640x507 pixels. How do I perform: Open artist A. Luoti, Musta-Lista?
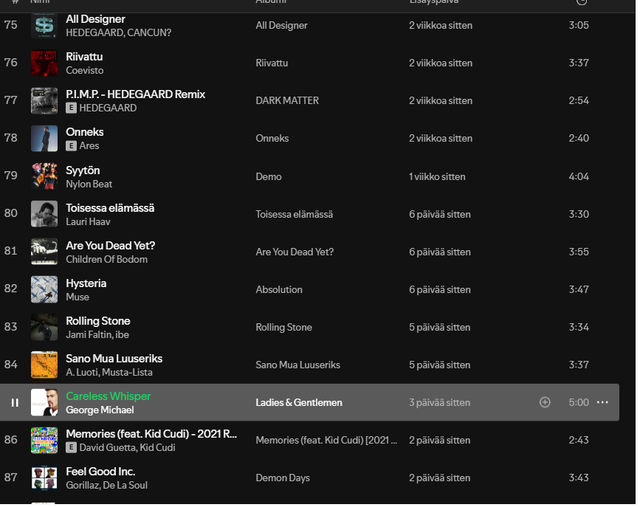pyautogui.click(x=109, y=372)
